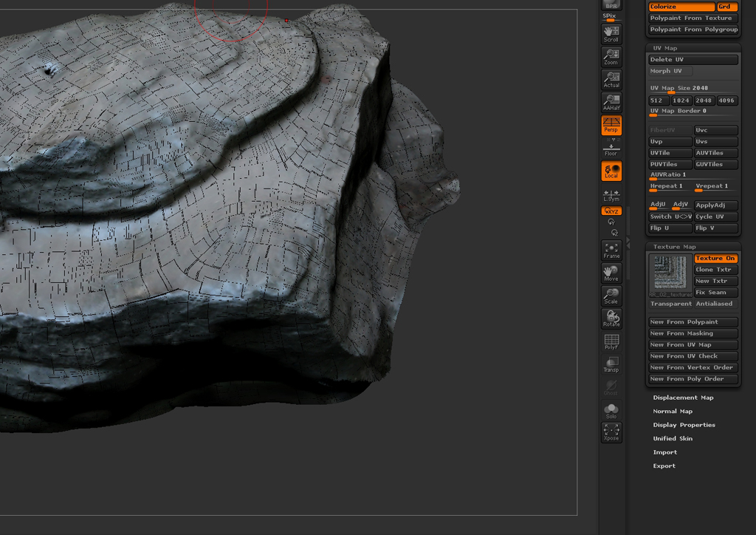Click the Uvp mapping button
Viewport: 756px width, 535px height.
[x=670, y=141]
